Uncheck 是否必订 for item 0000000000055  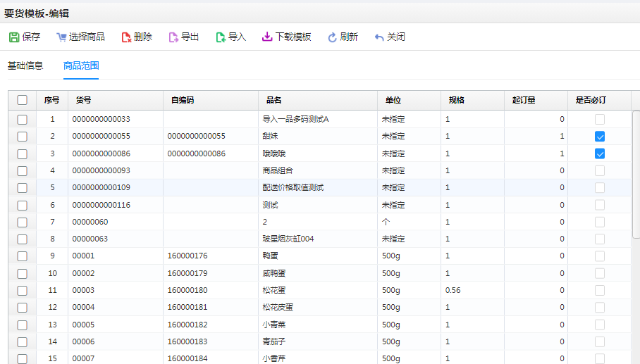coord(600,137)
